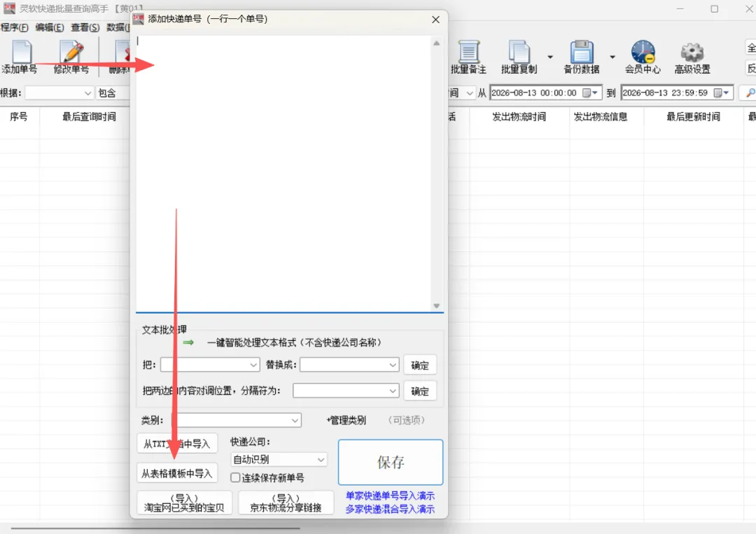This screenshot has width=756, height=534.
Task: Click the green arrow smart-format icon
Action: [x=188, y=342]
